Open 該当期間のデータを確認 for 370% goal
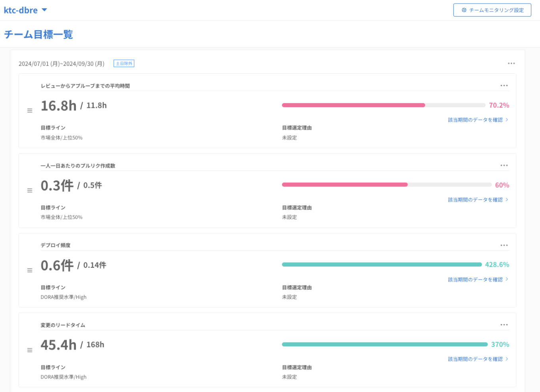Viewport: 540px width, 392px height. coord(478,359)
